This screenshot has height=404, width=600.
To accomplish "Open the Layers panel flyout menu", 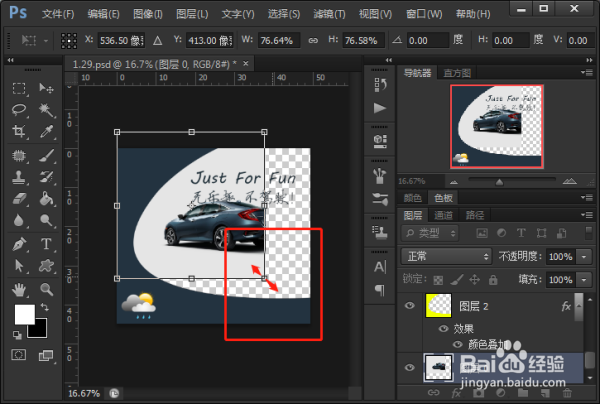I will 587,215.
